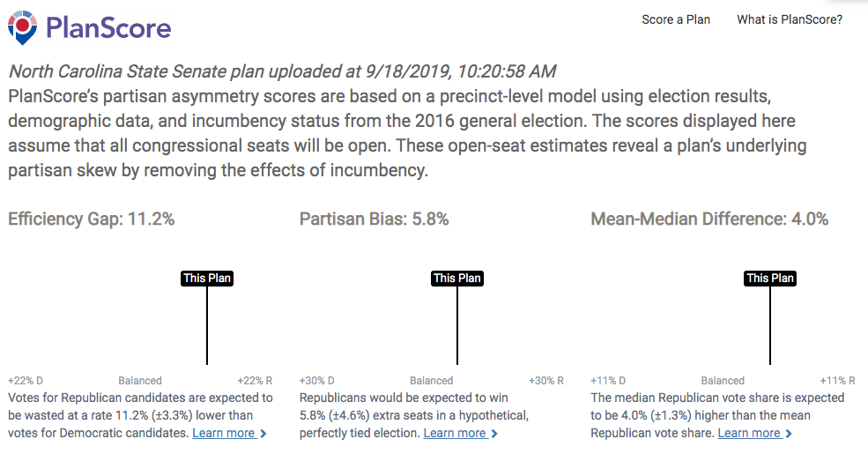Viewport: 868px width, 454px height.
Task: Click This Plan marker on Partisan Bias chart
Action: 457,279
